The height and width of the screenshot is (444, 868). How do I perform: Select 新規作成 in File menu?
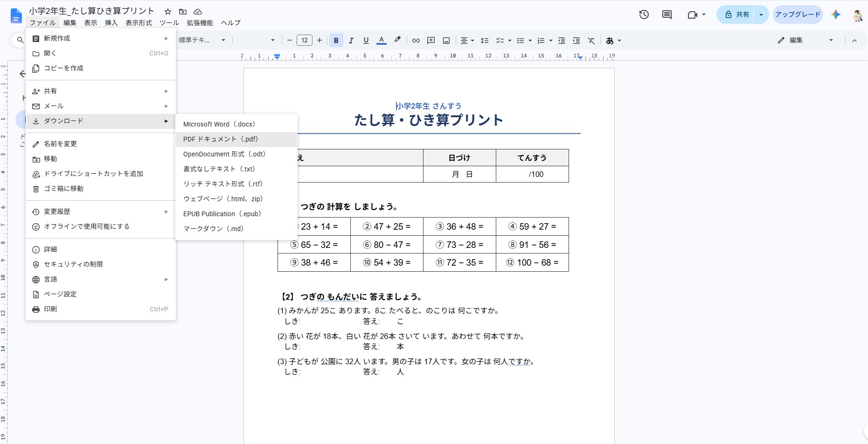(101, 38)
